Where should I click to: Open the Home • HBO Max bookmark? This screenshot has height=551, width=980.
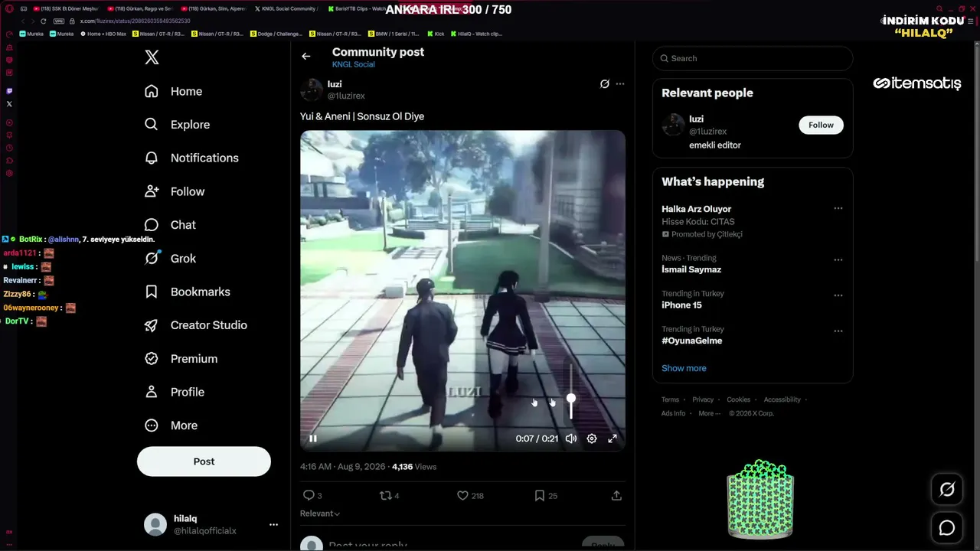[103, 34]
